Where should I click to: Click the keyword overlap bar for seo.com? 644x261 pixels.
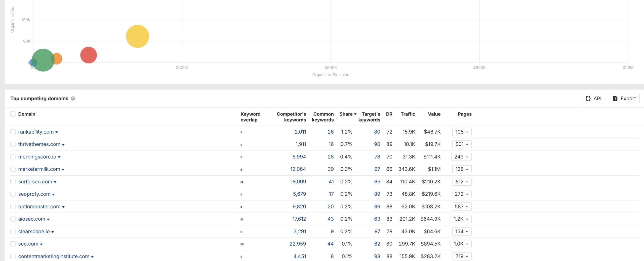click(242, 244)
